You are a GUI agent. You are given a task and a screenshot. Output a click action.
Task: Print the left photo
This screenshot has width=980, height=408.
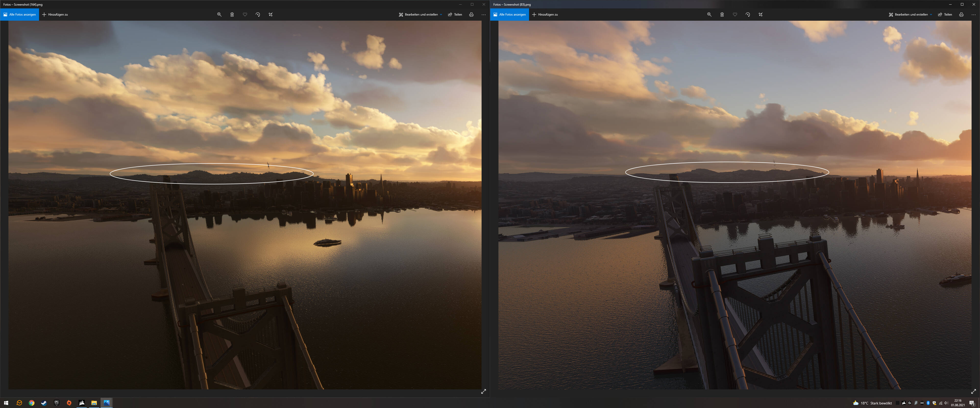coord(471,15)
